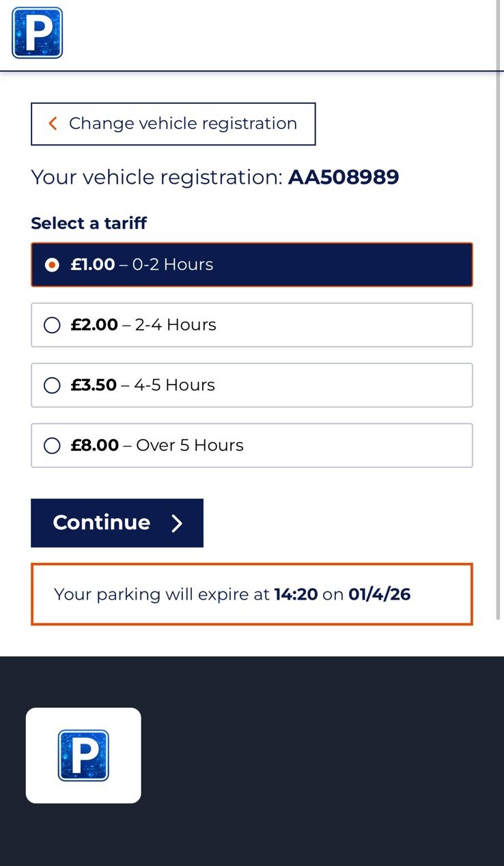
Task: Click the parking expiry notice box
Action: click(x=251, y=594)
